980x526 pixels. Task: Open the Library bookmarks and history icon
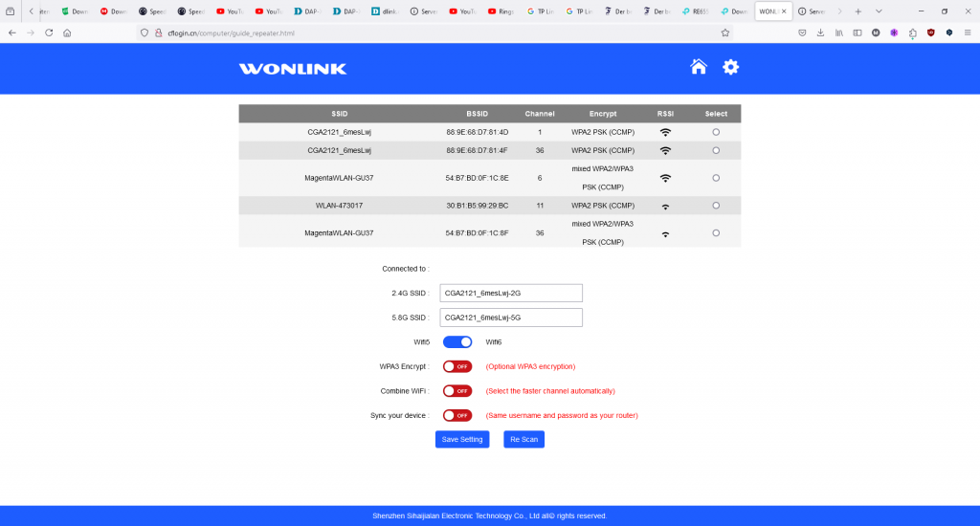tap(838, 33)
